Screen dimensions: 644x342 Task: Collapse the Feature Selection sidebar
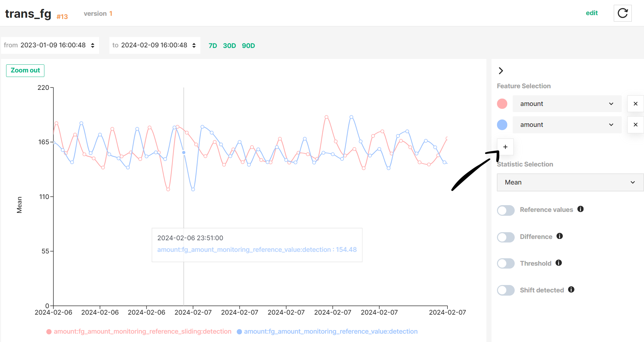click(x=501, y=70)
